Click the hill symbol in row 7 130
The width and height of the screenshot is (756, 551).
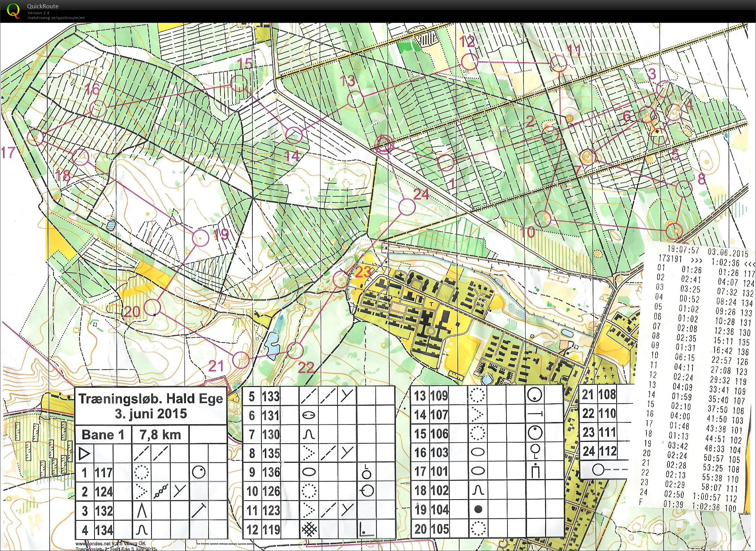click(309, 434)
